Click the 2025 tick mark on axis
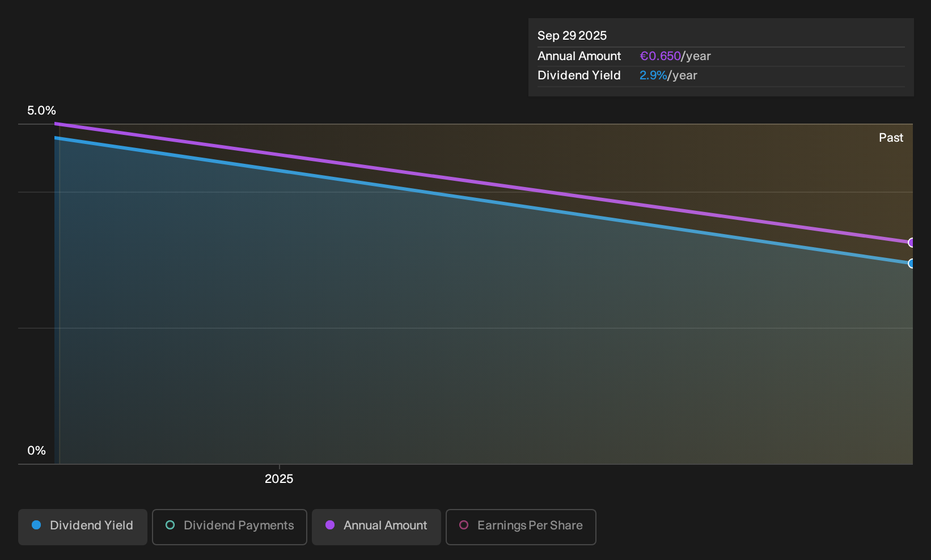This screenshot has height=560, width=931. coord(279,467)
